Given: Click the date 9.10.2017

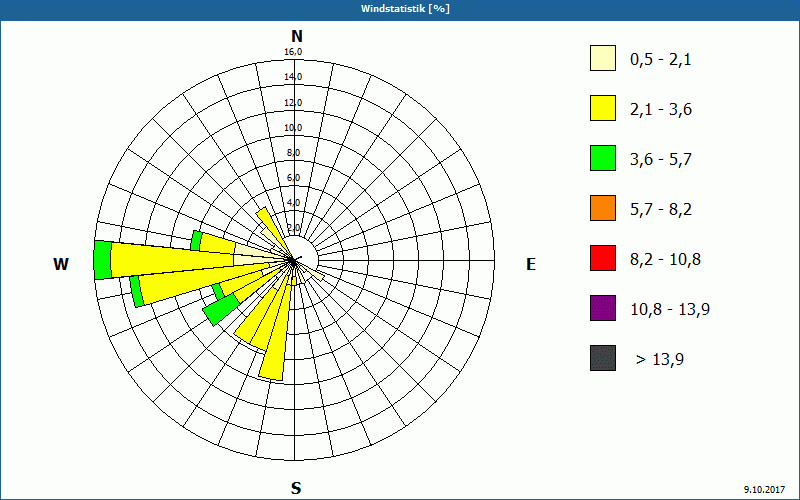Looking at the screenshot, I should [764, 489].
